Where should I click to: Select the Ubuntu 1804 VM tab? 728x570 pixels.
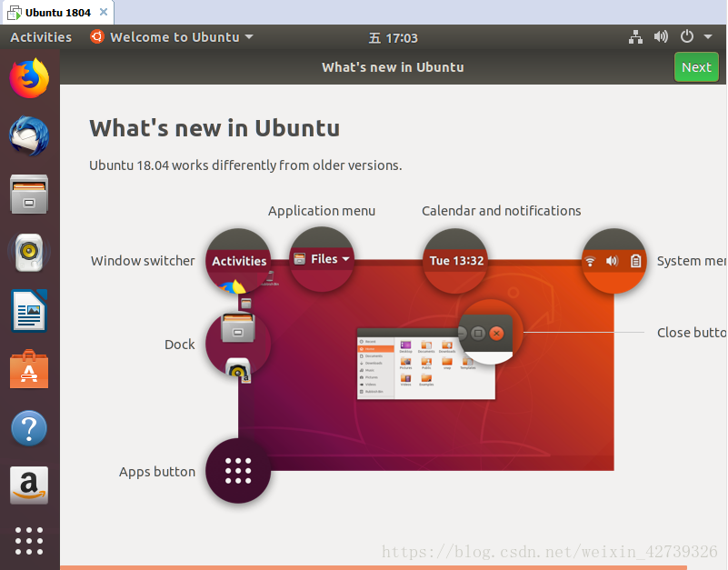pyautogui.click(x=57, y=13)
